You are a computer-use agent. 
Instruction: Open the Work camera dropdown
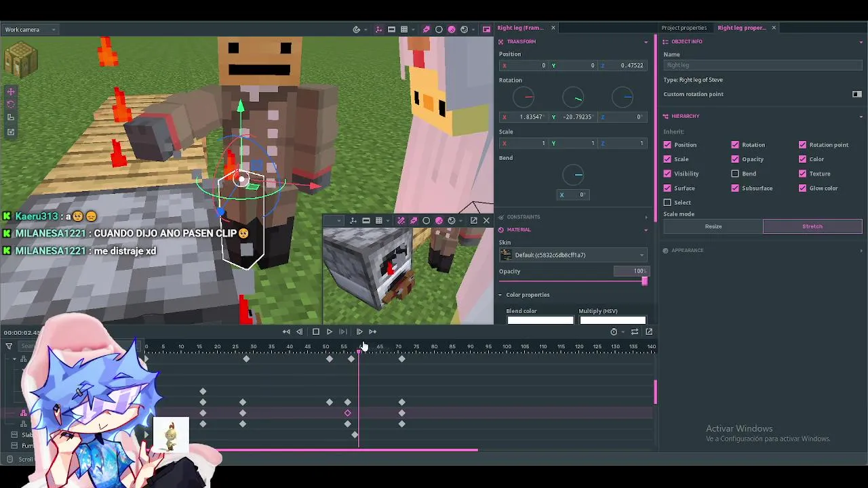30,29
